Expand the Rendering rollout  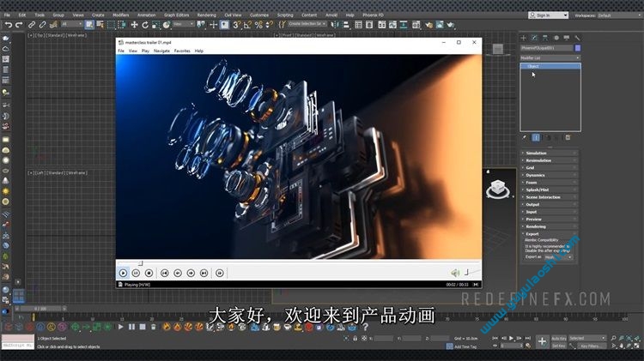(x=550, y=227)
